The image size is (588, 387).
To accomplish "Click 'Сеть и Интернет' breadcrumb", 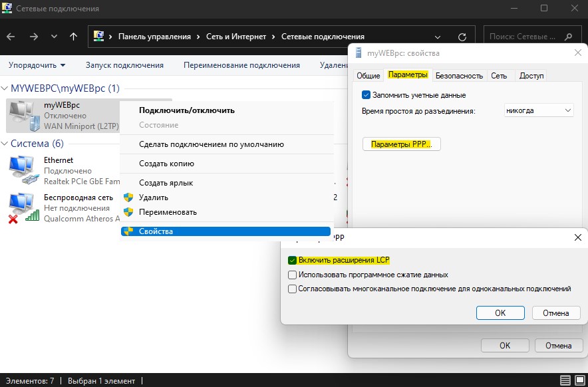I will 236,37.
